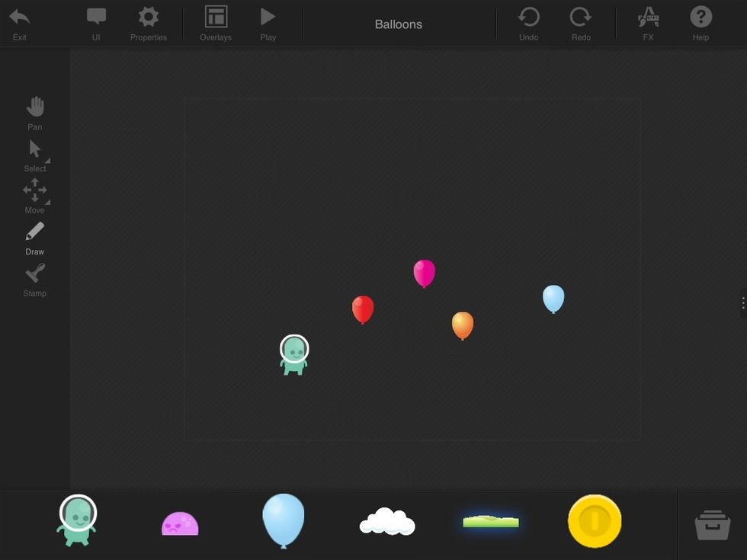Choose the Select arrow tool
This screenshot has width=747, height=560.
(35, 149)
